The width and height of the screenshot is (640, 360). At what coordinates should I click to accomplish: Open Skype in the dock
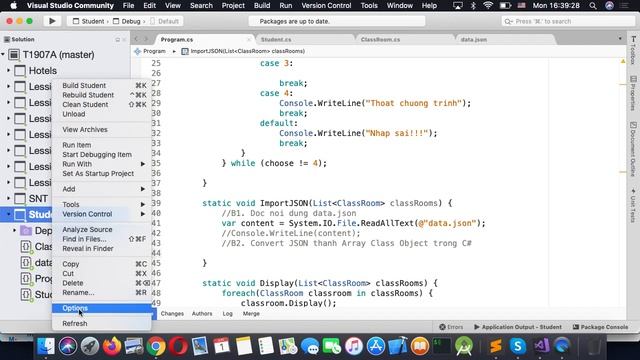point(518,346)
